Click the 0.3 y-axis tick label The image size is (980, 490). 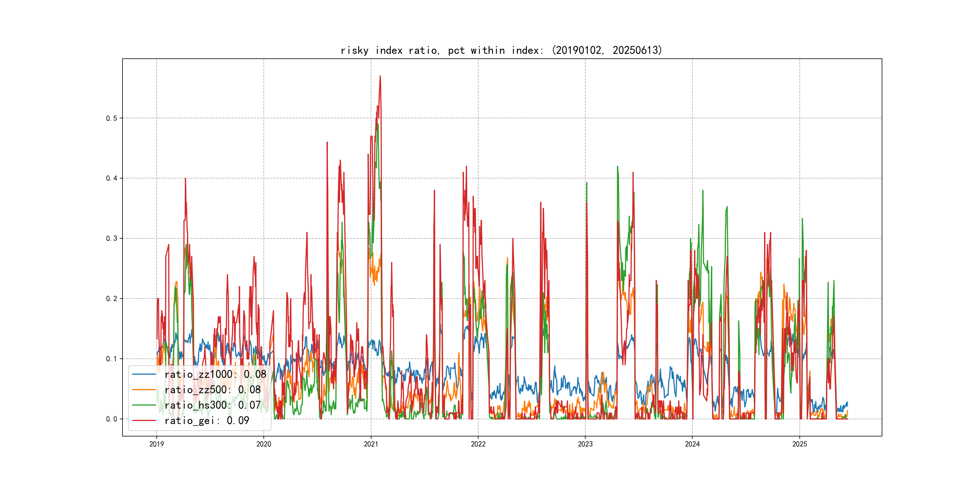coord(112,239)
